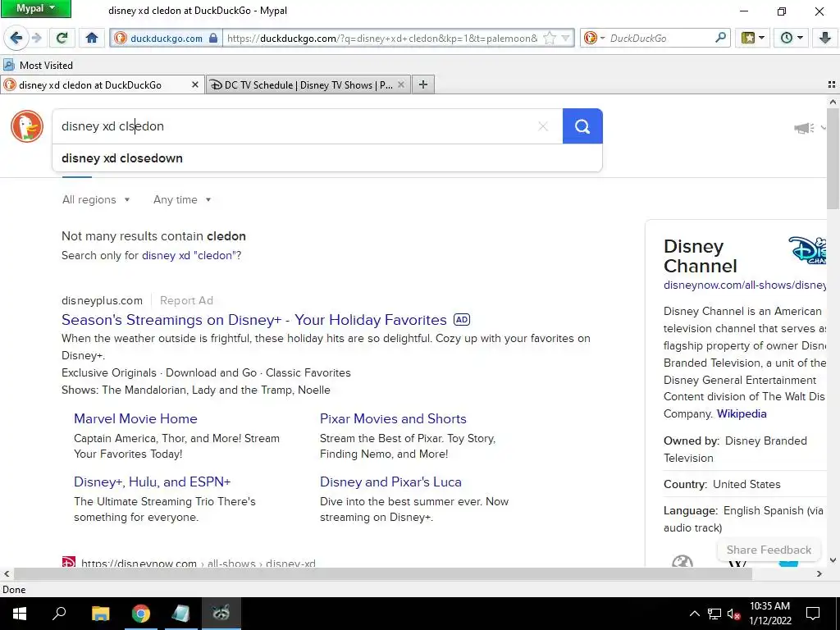Expand the All regions filter

(x=97, y=200)
